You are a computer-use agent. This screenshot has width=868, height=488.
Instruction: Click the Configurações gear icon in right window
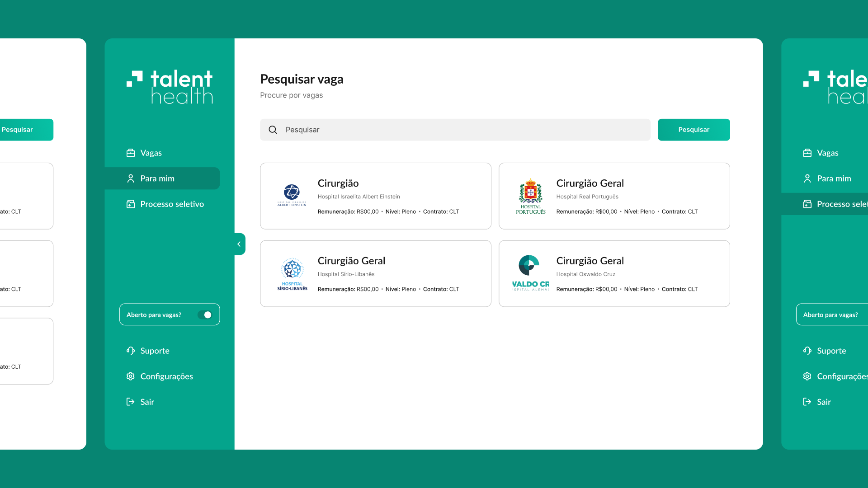tap(807, 376)
